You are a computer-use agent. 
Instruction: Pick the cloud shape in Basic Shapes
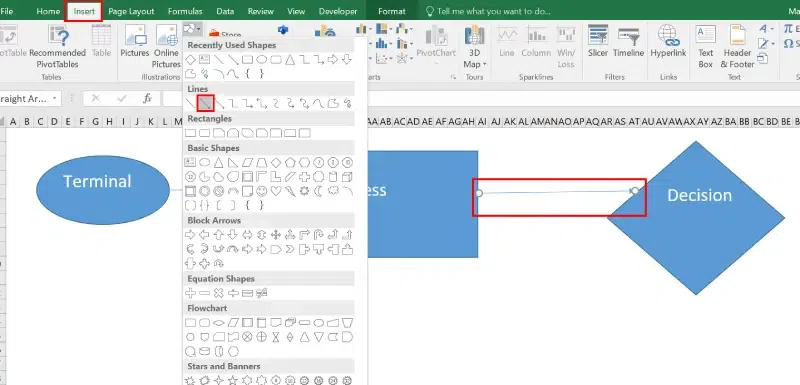click(333, 191)
